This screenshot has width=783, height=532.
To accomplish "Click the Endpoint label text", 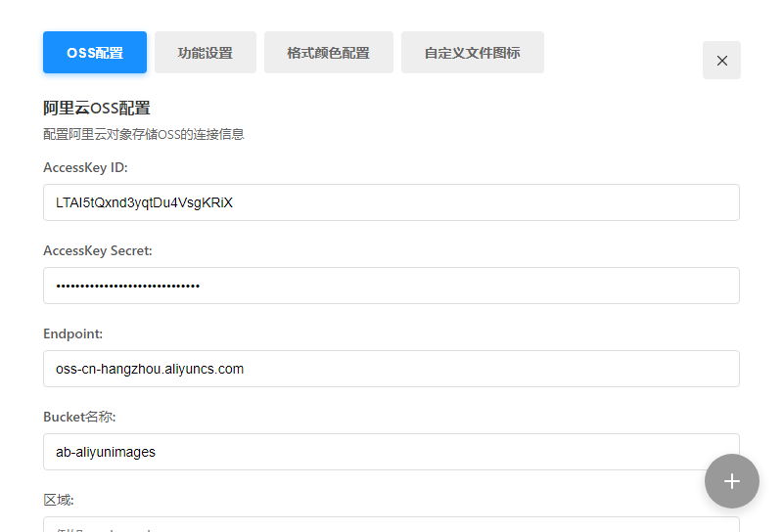I will (72, 333).
